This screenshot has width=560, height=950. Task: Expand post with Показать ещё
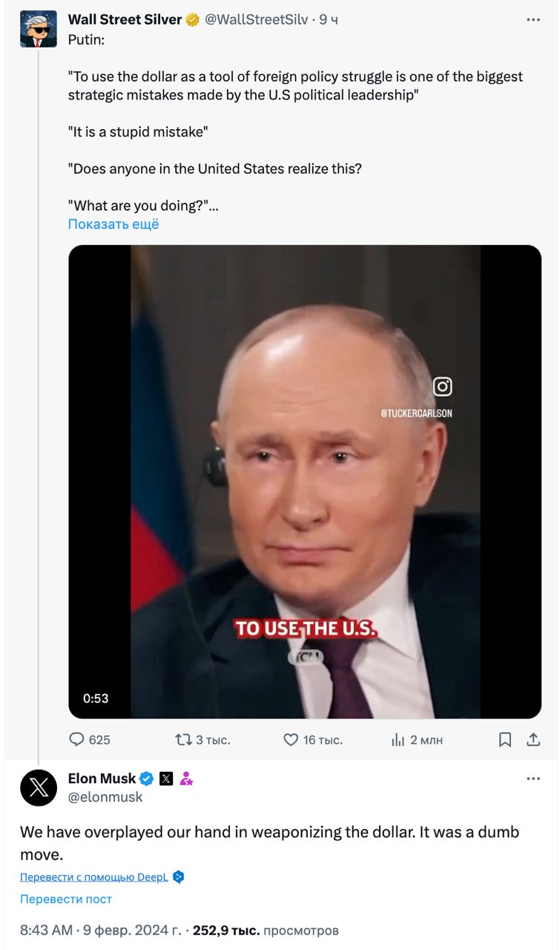[113, 224]
